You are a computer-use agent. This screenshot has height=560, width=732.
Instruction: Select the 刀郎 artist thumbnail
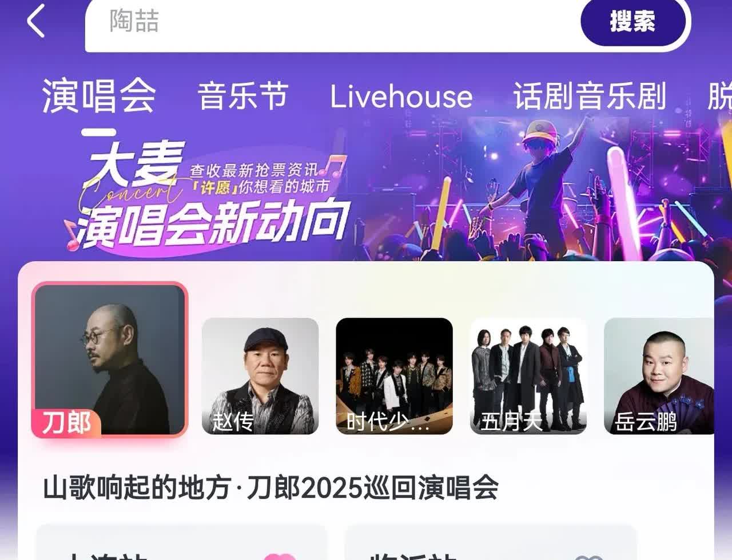click(x=110, y=360)
